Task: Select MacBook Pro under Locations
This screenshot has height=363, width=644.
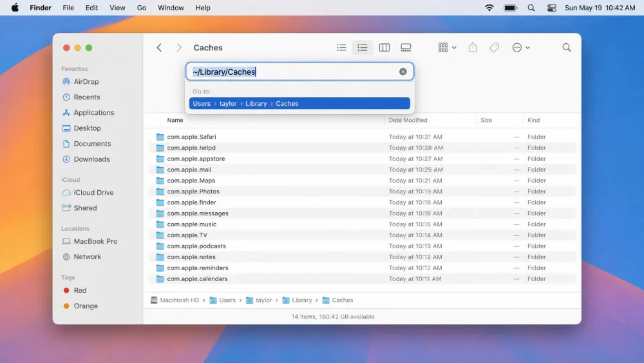Action: [x=95, y=241]
